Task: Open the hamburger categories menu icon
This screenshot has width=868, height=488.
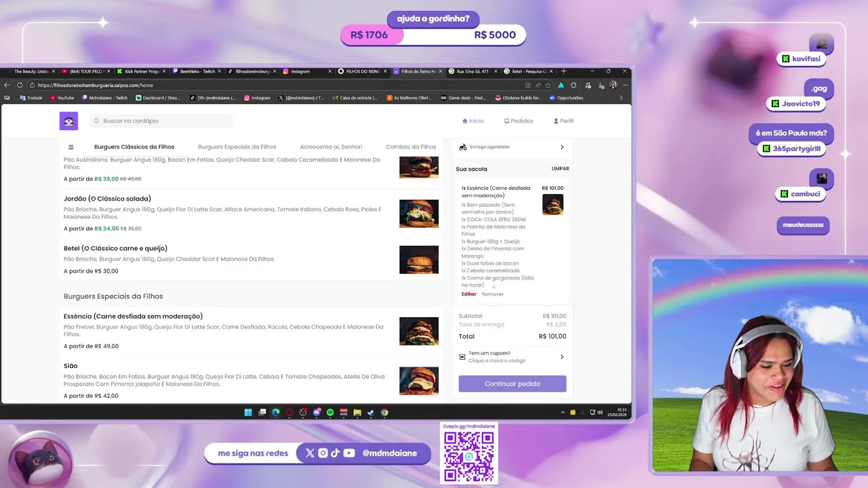Action: [71, 147]
